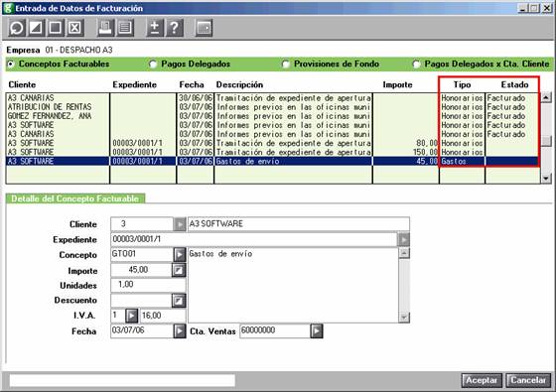Click the Unidades field showing 1,00
The height and width of the screenshot is (392, 556).
[148, 286]
